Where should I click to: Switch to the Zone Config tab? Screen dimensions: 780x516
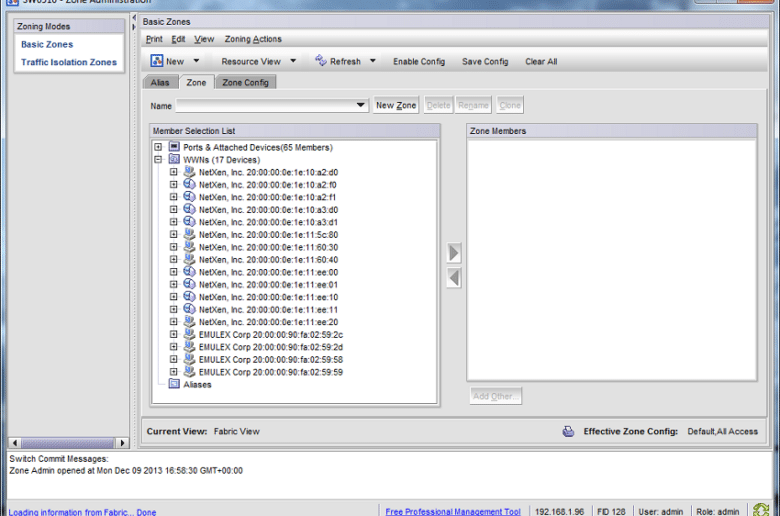pyautogui.click(x=245, y=83)
